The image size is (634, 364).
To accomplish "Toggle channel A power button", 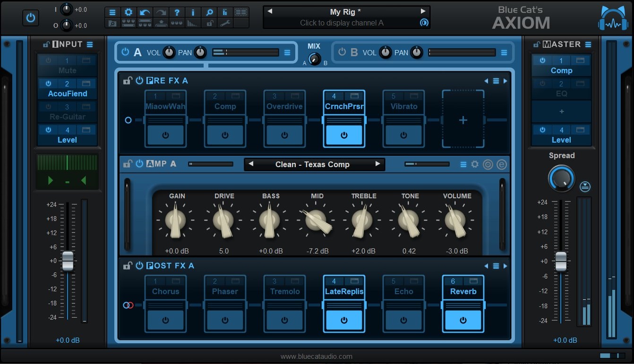I will tap(125, 52).
